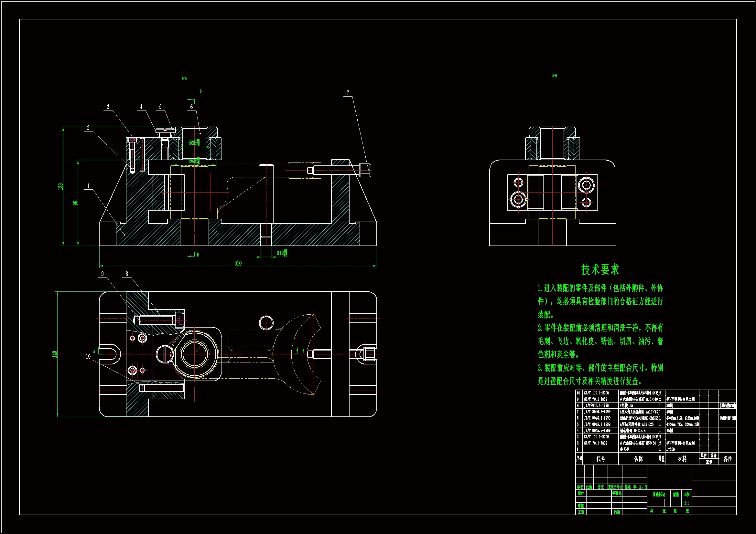This screenshot has width=756, height=534.
Task: Select the 140 width dimension in plan view
Action: [55, 354]
